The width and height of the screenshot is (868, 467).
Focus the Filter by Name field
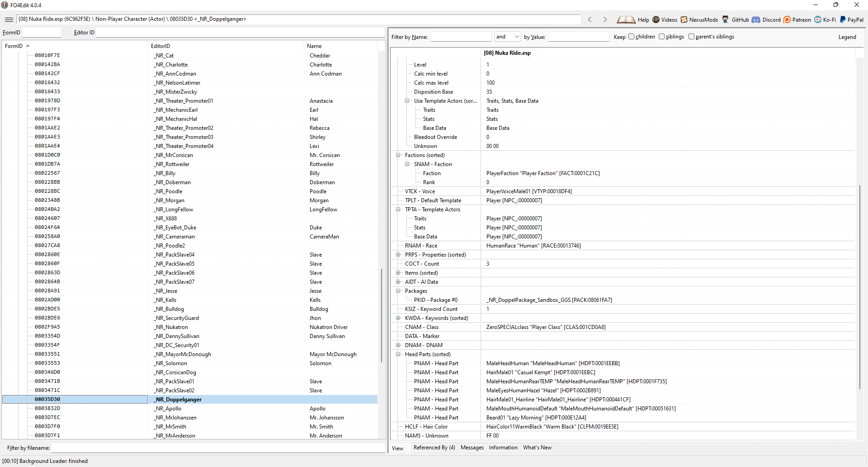[x=461, y=37]
